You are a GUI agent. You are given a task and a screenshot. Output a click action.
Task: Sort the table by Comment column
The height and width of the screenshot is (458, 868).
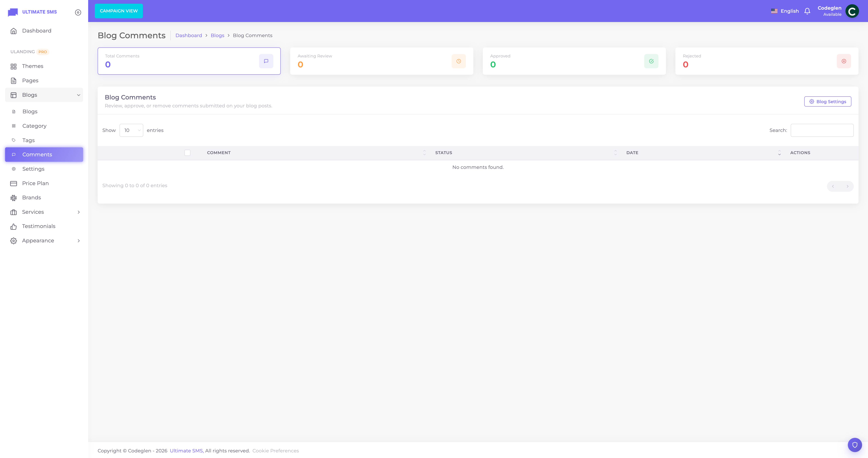[316, 153]
